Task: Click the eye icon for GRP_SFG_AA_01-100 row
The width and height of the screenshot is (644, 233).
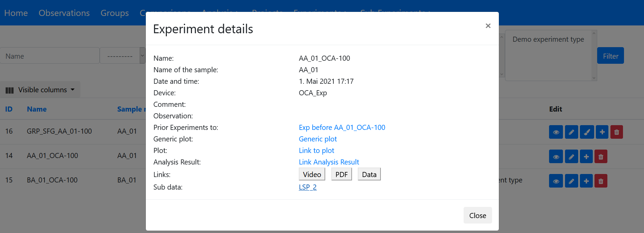Action: [x=556, y=132]
